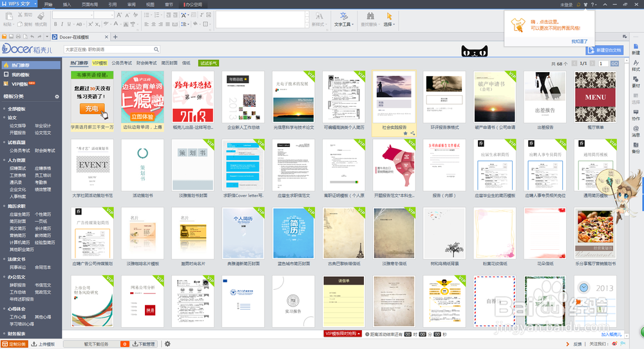Open the 毕业设计 category link
This screenshot has height=349, width=644.
click(43, 126)
